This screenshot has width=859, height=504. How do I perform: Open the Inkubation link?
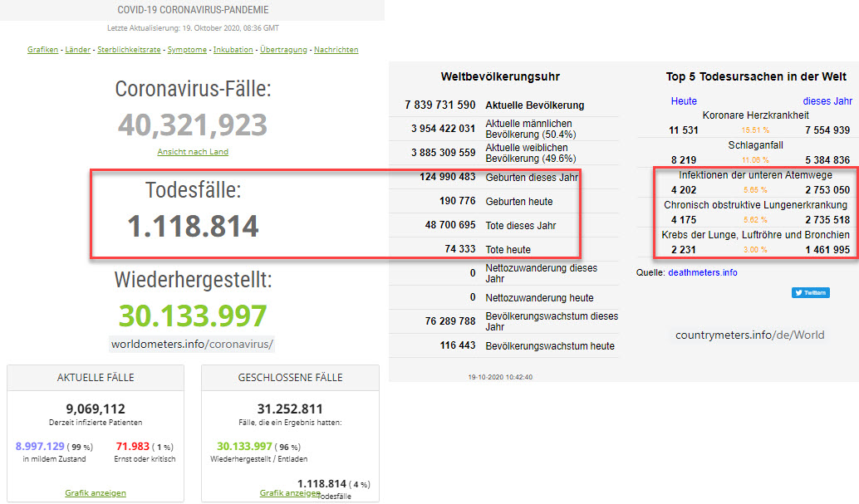(233, 50)
